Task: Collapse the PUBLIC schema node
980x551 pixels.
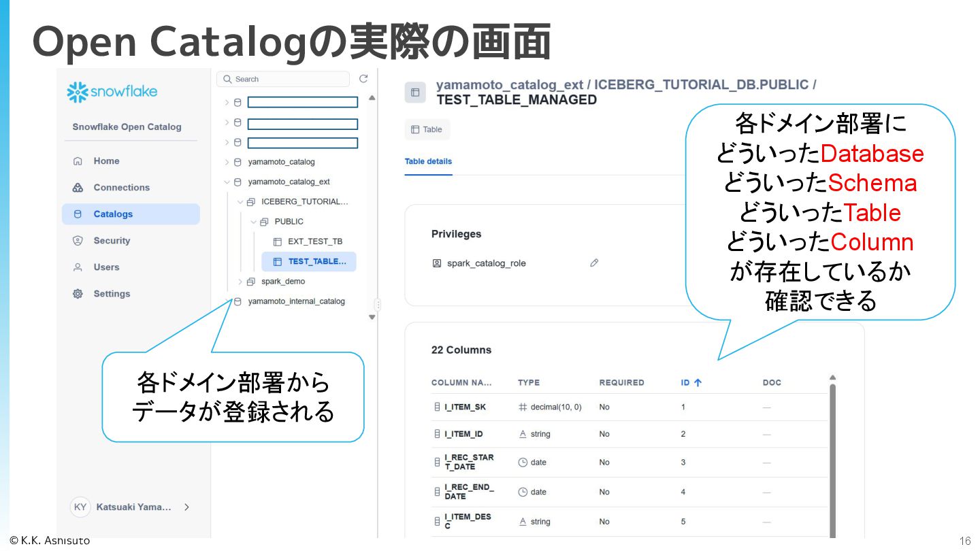Action: click(x=254, y=222)
